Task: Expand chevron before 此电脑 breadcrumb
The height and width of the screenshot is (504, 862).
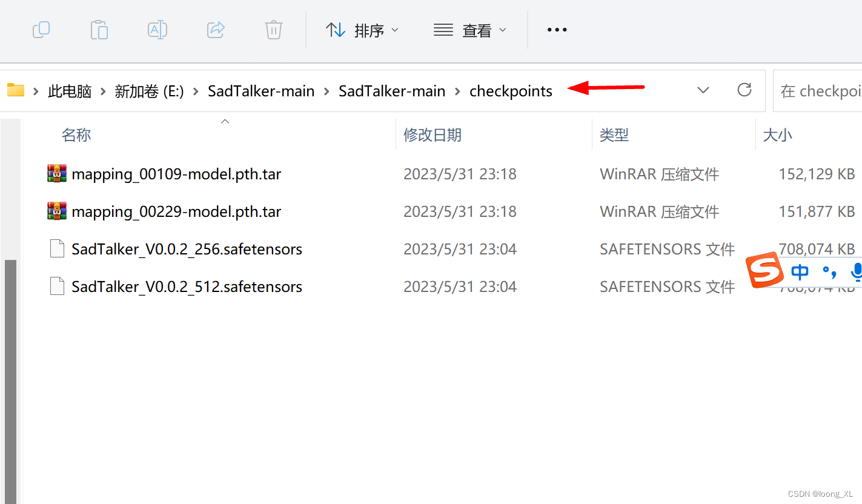Action: click(x=36, y=91)
